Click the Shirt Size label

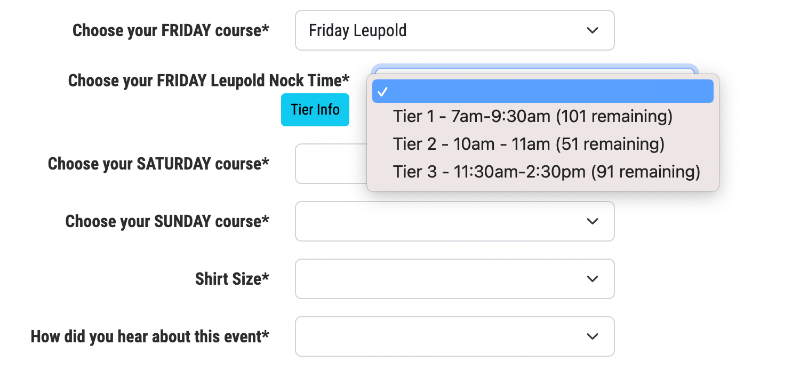click(x=232, y=279)
